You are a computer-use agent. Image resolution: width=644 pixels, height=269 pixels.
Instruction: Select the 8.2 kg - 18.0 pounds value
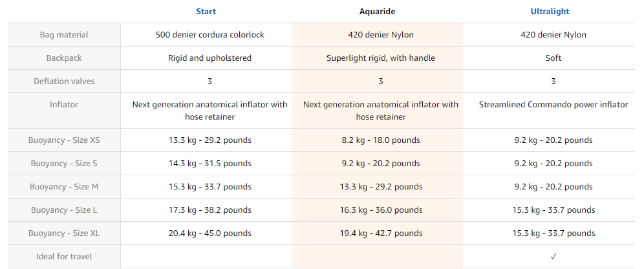[x=381, y=140]
